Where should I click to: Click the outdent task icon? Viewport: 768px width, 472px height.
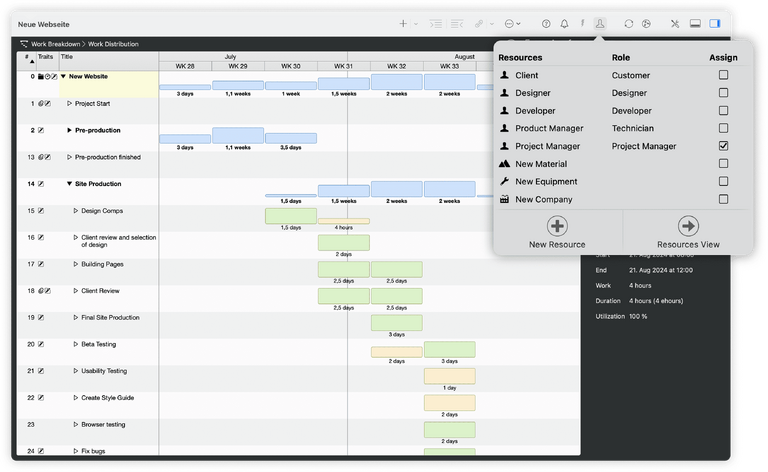[x=457, y=23]
